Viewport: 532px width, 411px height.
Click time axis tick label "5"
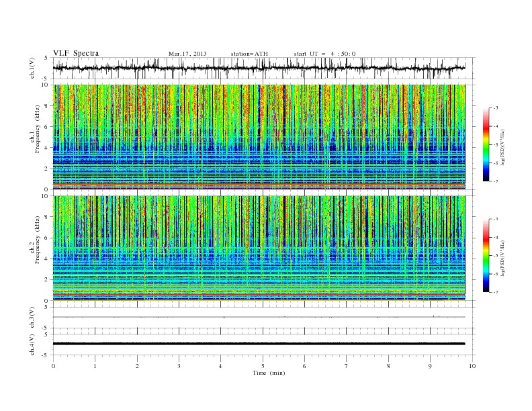pos(263,366)
